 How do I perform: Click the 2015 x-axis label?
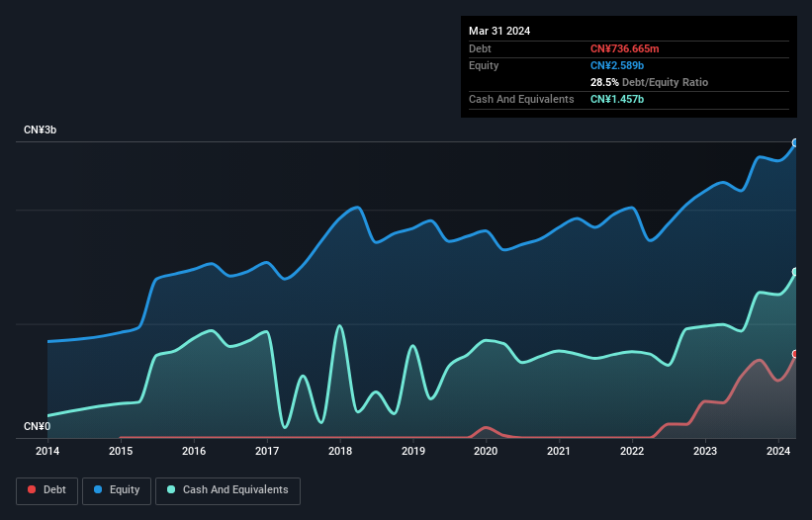[121, 451]
